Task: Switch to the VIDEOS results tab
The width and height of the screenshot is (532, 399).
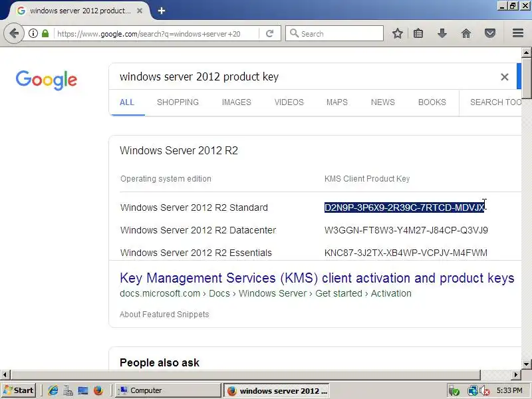Action: [x=289, y=102]
